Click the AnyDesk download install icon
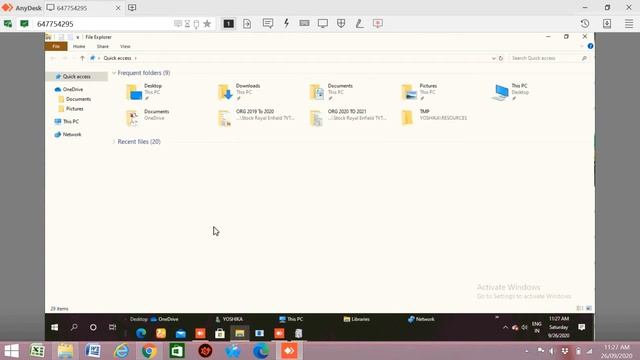The image size is (640, 360). [607, 24]
